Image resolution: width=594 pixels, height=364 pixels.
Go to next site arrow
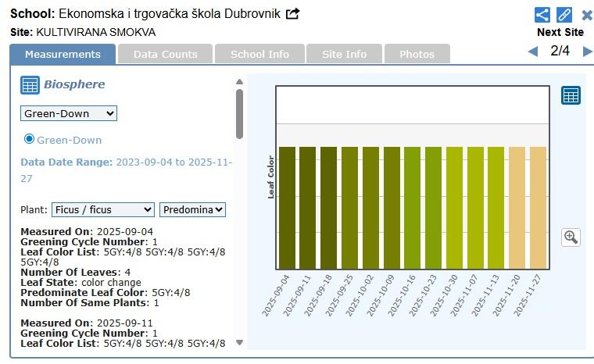point(587,52)
